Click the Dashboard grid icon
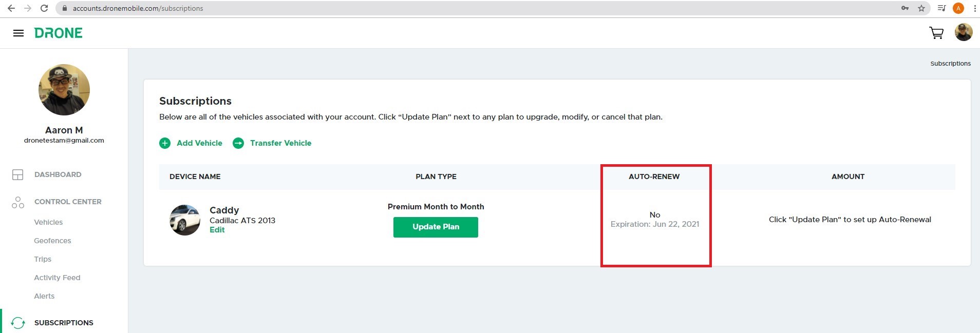This screenshot has height=333, width=980. coord(18,175)
